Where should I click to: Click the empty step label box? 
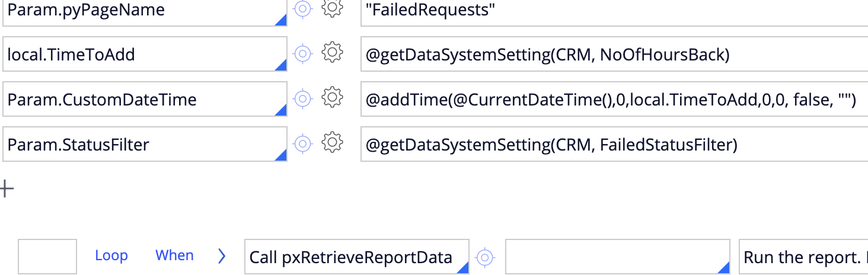click(47, 257)
